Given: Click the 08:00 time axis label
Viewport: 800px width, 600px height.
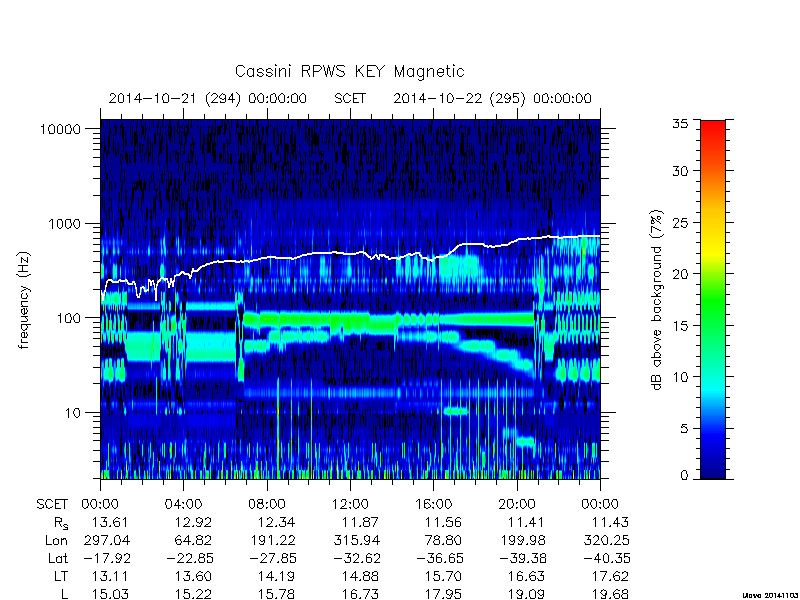Looking at the screenshot, I should 267,504.
